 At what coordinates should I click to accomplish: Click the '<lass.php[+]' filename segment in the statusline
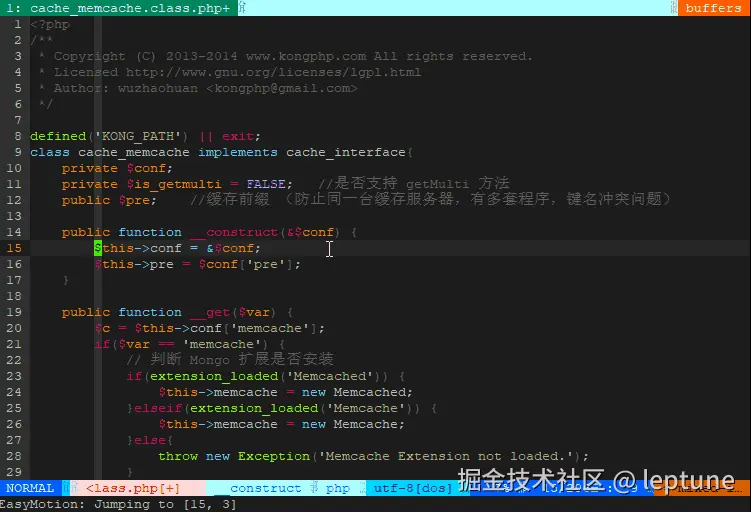coord(133,488)
